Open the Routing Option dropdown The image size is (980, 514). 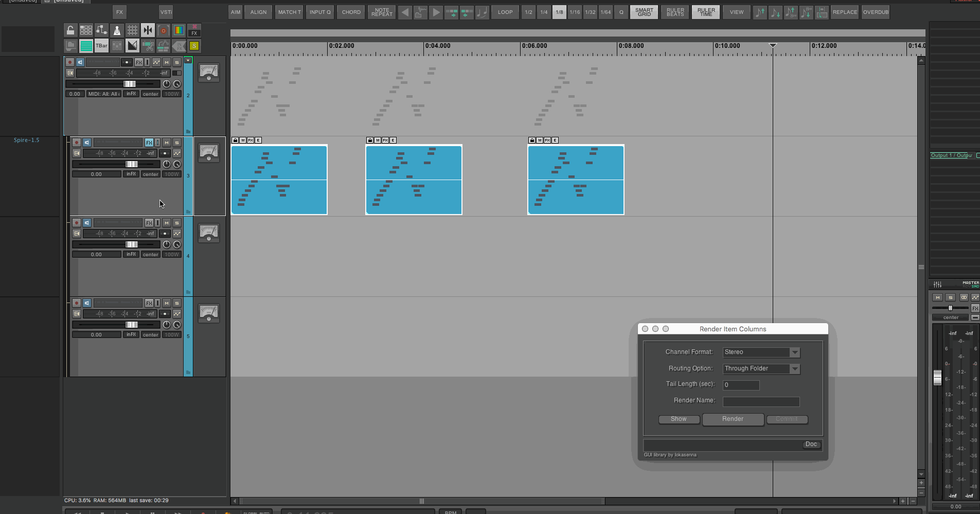coord(761,369)
